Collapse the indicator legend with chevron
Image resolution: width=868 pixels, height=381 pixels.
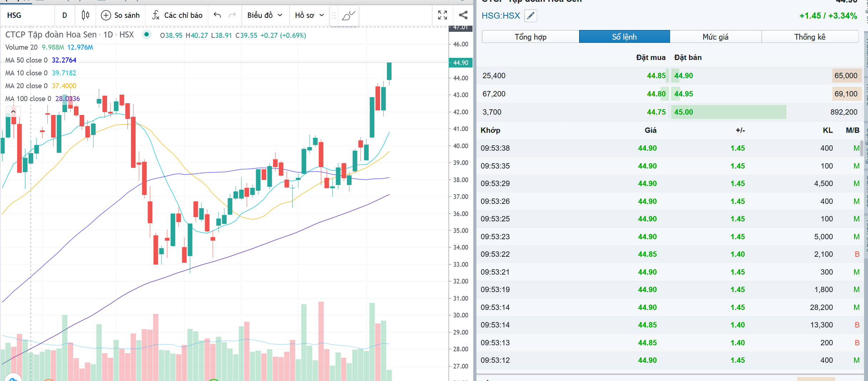13,112
